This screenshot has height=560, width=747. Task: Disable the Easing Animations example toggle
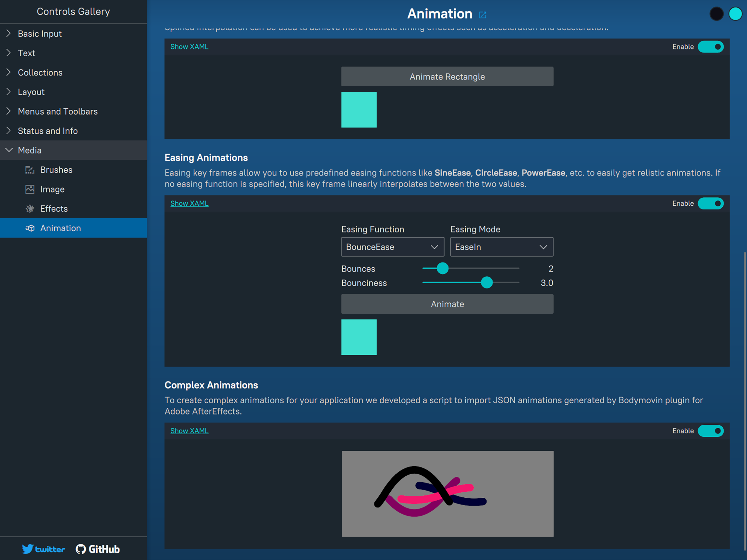tap(711, 203)
